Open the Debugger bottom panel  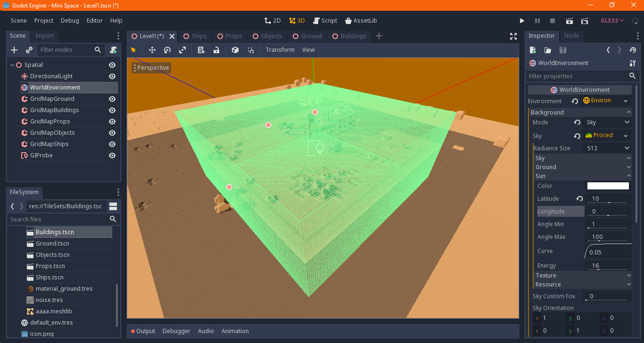pos(176,331)
